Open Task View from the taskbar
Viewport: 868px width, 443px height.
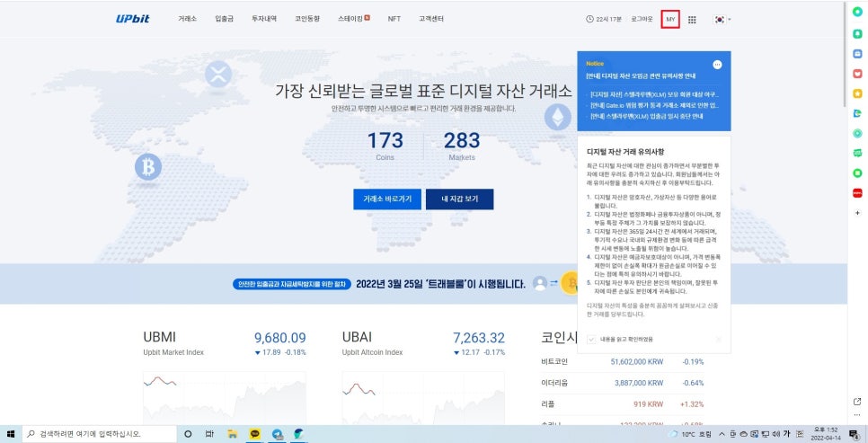[209, 434]
